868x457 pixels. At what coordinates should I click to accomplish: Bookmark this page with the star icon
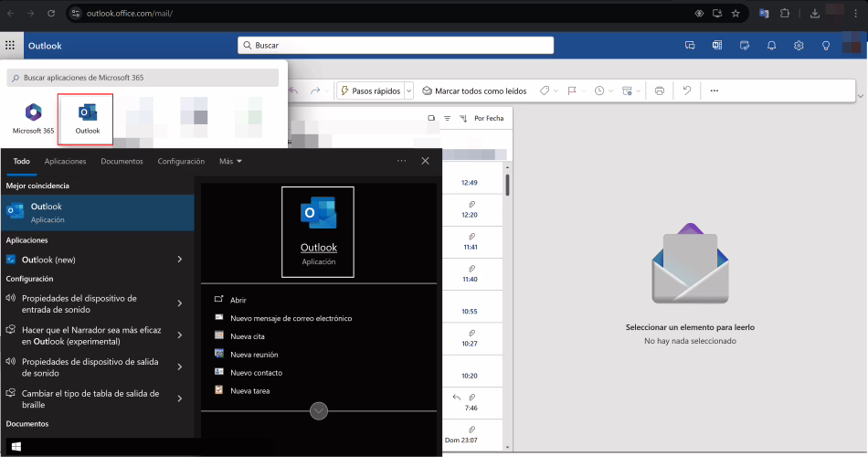(x=736, y=14)
